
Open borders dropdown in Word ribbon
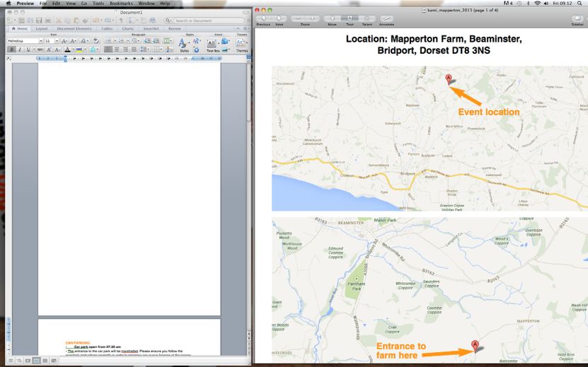[x=158, y=49]
